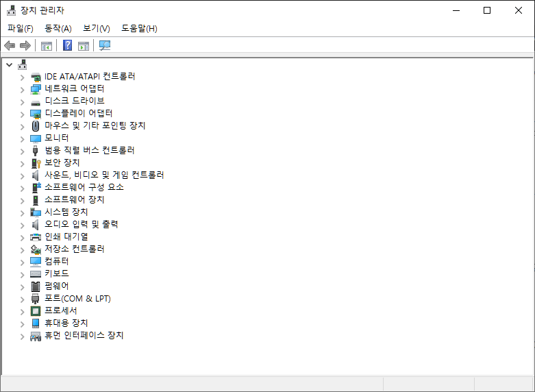
Task: Click the software components icon
Action: pyautogui.click(x=36, y=188)
